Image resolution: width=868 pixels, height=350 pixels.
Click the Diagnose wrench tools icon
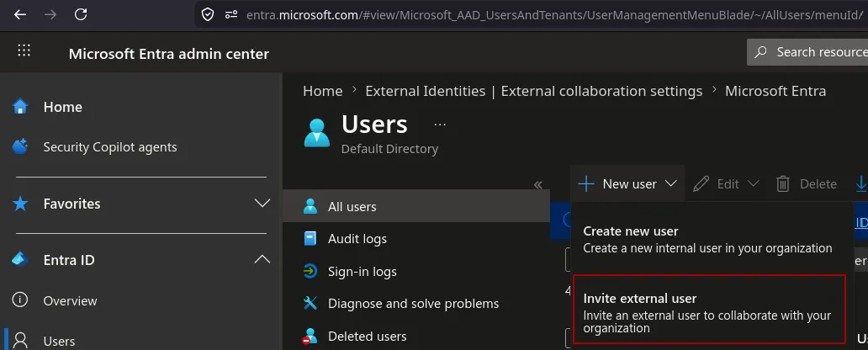click(x=310, y=304)
